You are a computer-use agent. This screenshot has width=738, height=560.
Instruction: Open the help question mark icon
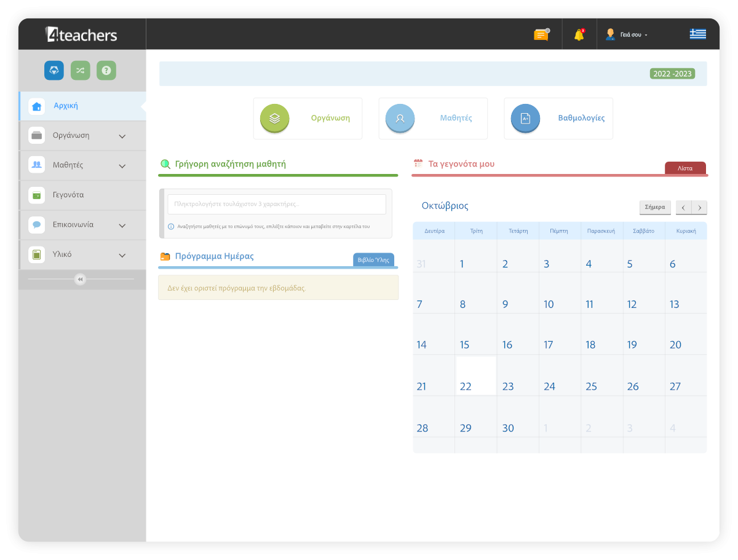(x=106, y=71)
